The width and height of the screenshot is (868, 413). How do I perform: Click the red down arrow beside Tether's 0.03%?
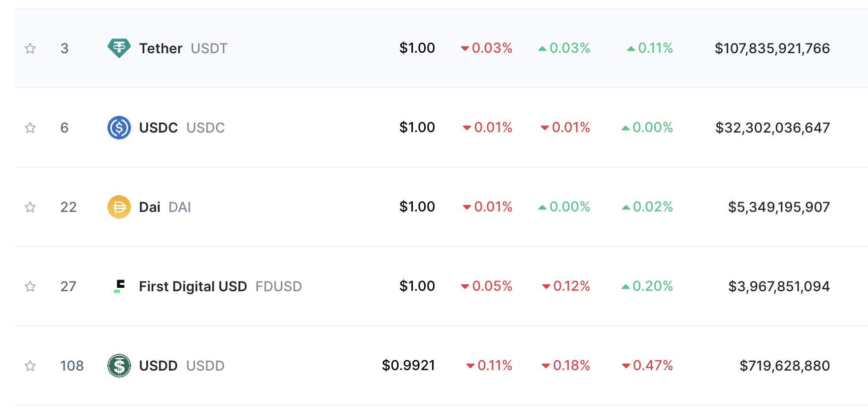click(465, 48)
